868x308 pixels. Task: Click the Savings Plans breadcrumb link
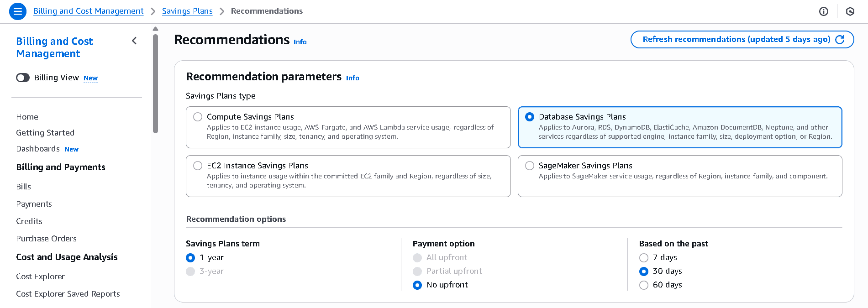click(x=187, y=11)
